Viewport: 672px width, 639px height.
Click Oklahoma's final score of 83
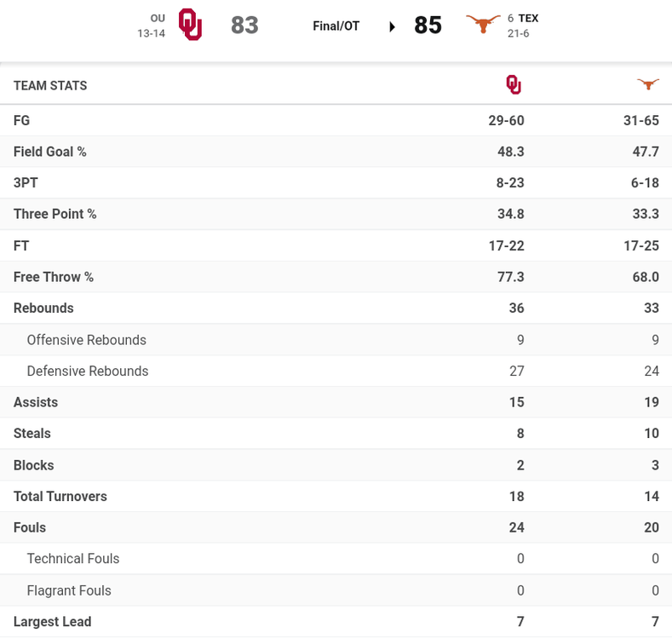click(x=244, y=26)
